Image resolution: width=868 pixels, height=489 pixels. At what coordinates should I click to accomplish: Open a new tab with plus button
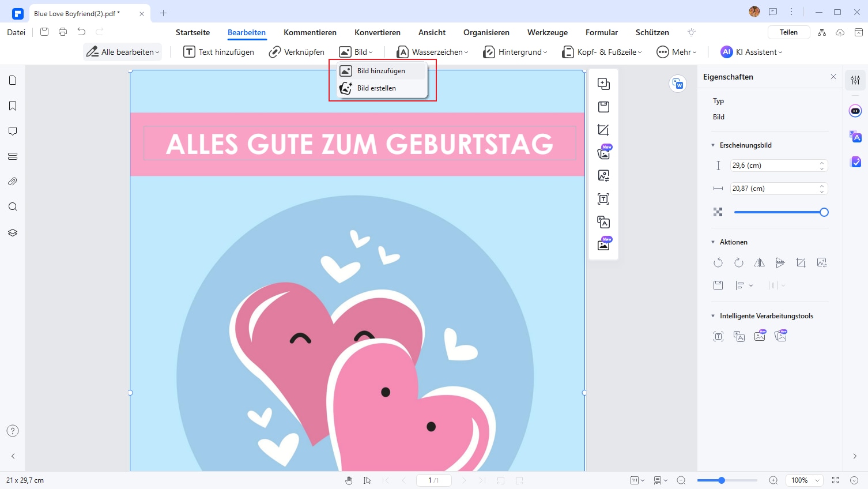[164, 13]
